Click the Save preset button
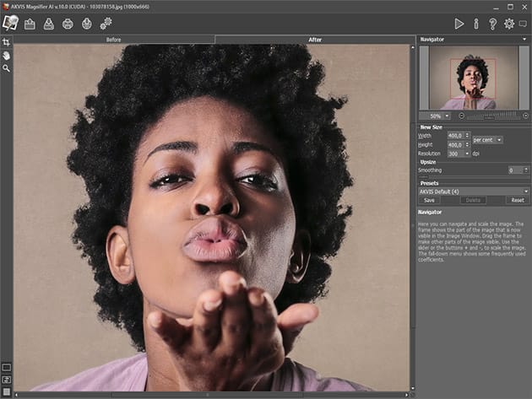The width and height of the screenshot is (532, 399). pyautogui.click(x=429, y=200)
